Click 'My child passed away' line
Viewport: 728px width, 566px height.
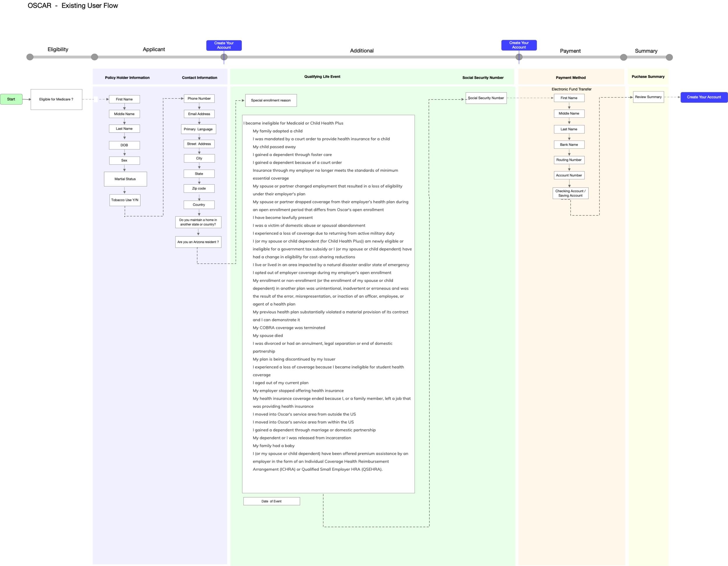274,147
